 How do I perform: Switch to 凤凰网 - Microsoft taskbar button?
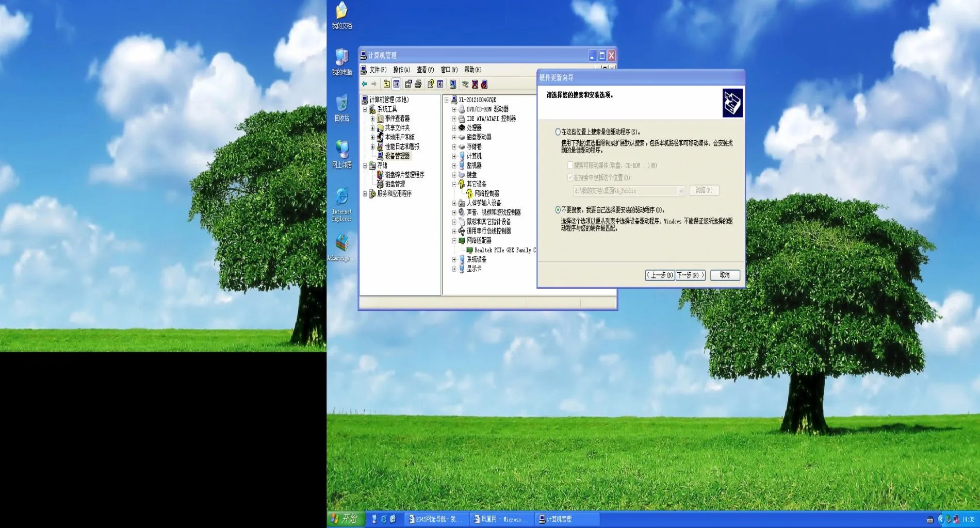(501, 519)
